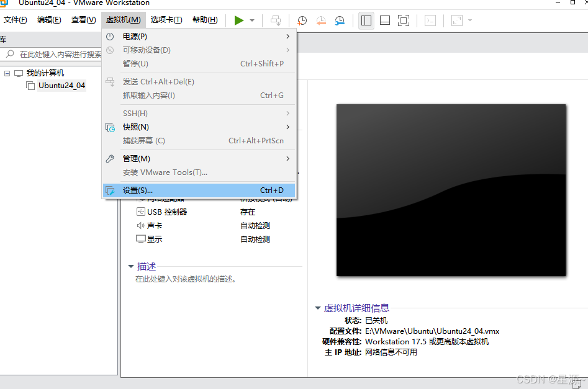Click the chevron arrow on 电源(P) row

click(287, 37)
